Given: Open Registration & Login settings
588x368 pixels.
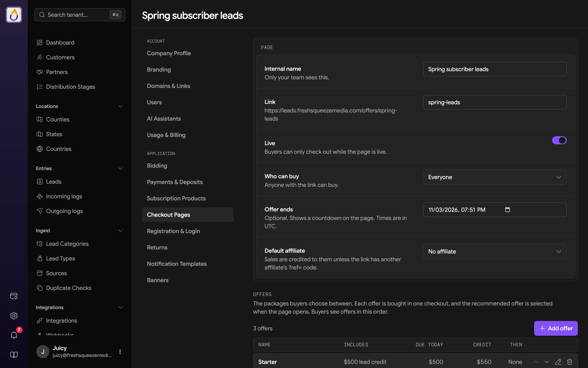Looking at the screenshot, I should (x=188, y=231).
